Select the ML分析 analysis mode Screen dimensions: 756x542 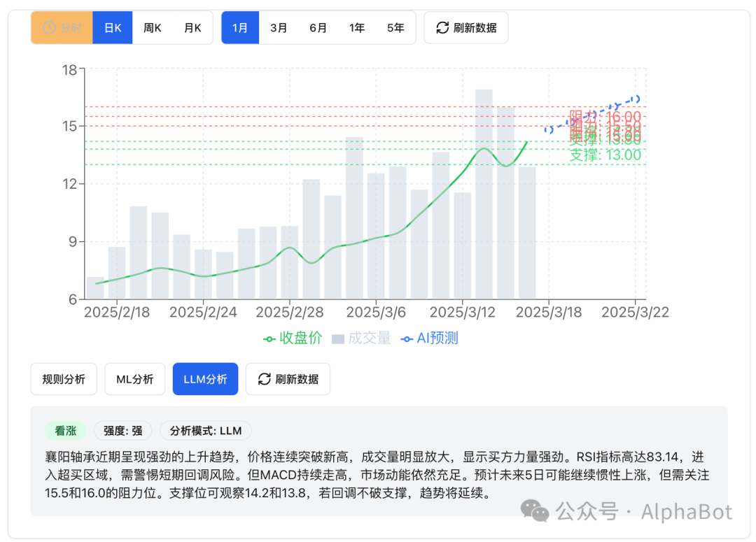(134, 378)
